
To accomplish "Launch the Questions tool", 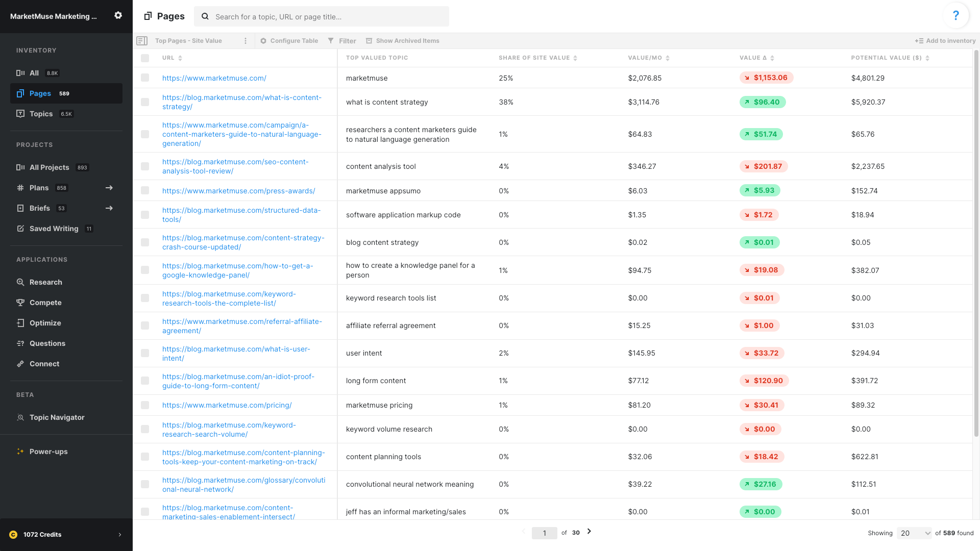I will [47, 343].
